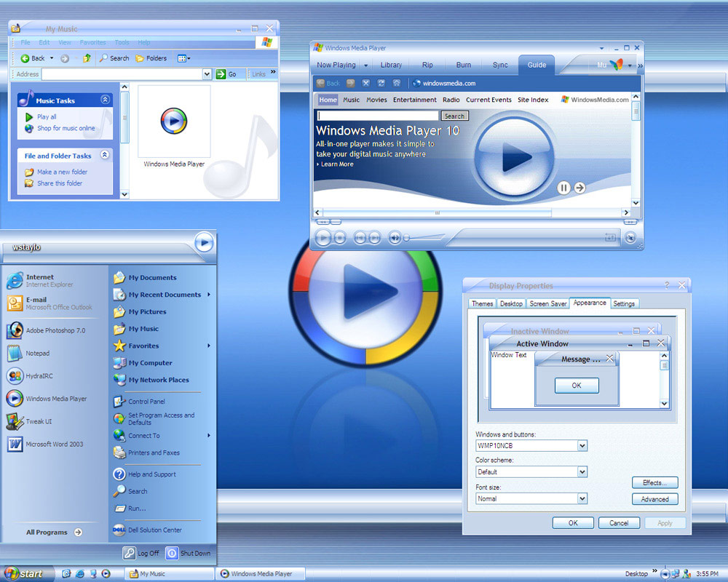Click the Radio link on the WindowsMedia page
The image size is (728, 582).
click(x=451, y=100)
